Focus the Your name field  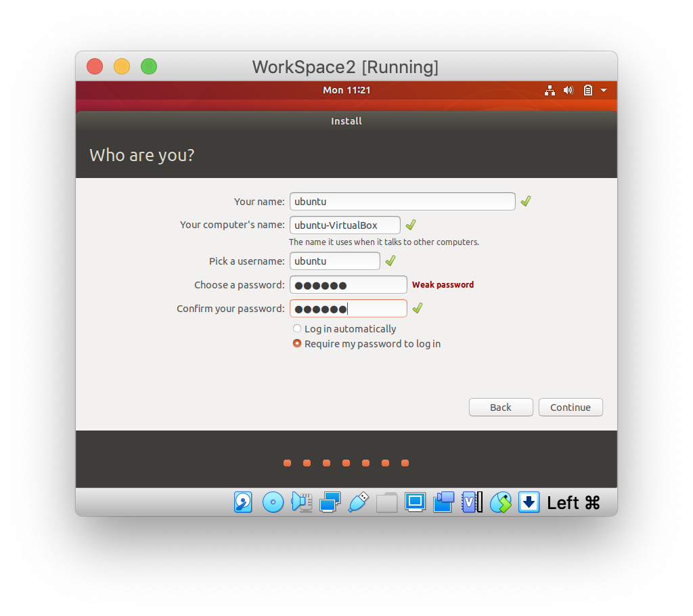(x=402, y=201)
